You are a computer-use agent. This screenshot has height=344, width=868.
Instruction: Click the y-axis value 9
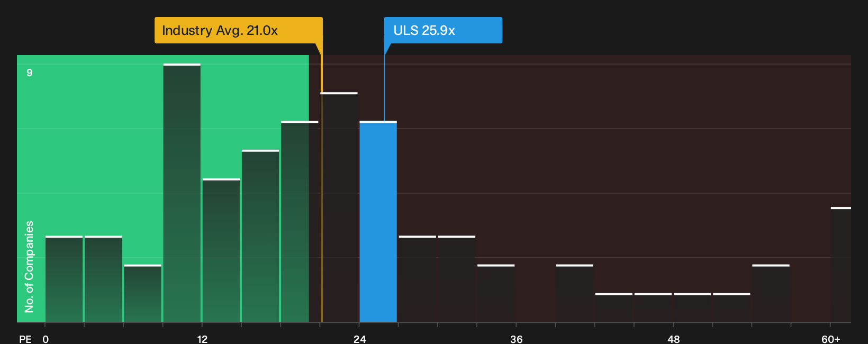pos(30,73)
